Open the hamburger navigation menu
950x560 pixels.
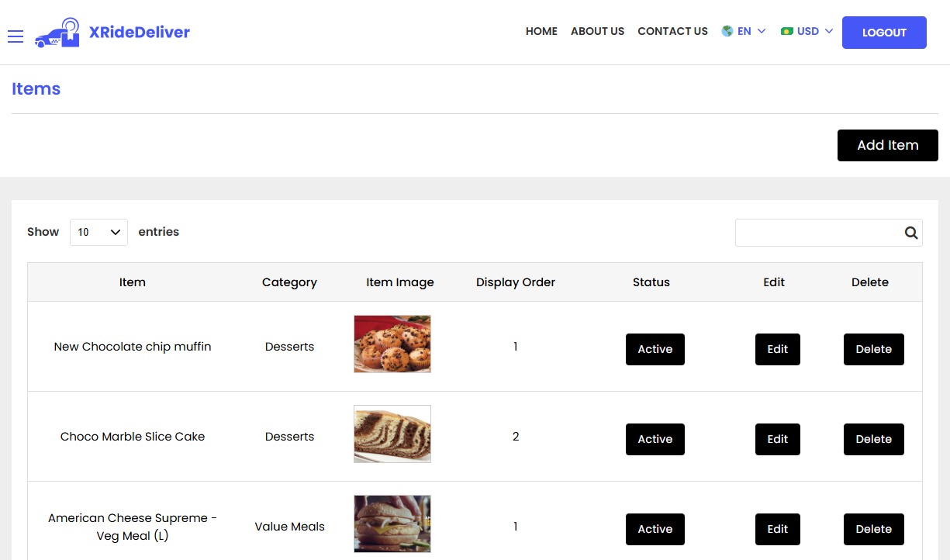16,36
